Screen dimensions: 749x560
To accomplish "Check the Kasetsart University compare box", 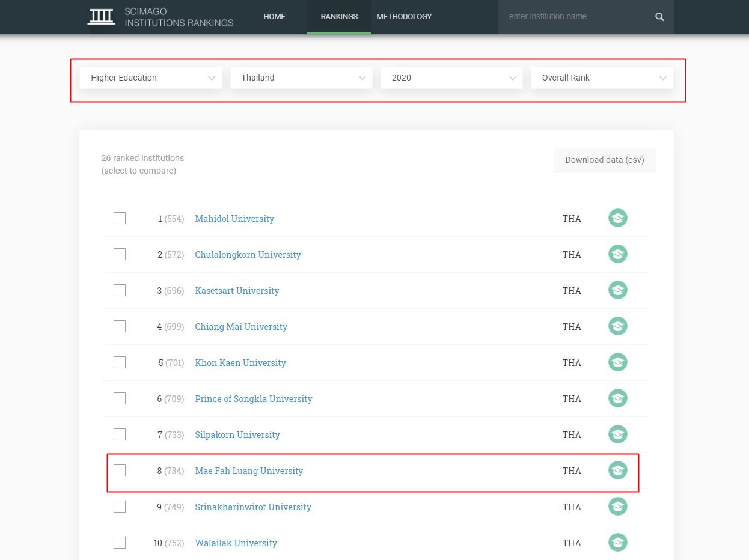I will [x=120, y=290].
